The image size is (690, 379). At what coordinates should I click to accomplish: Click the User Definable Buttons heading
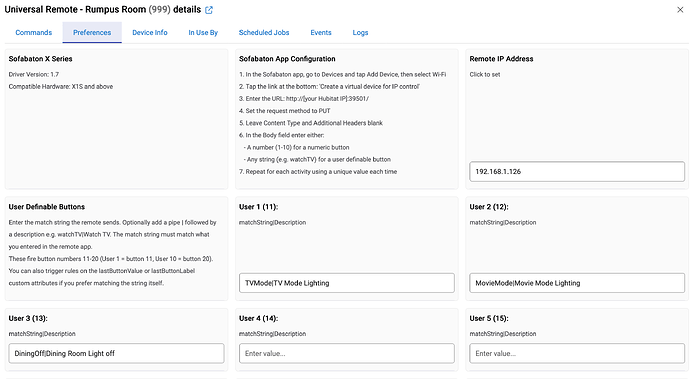coord(47,207)
